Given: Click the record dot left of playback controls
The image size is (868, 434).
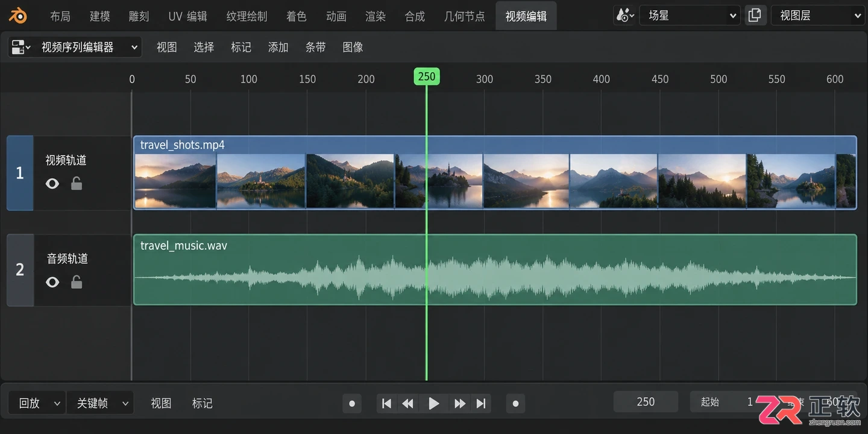Looking at the screenshot, I should coord(352,403).
